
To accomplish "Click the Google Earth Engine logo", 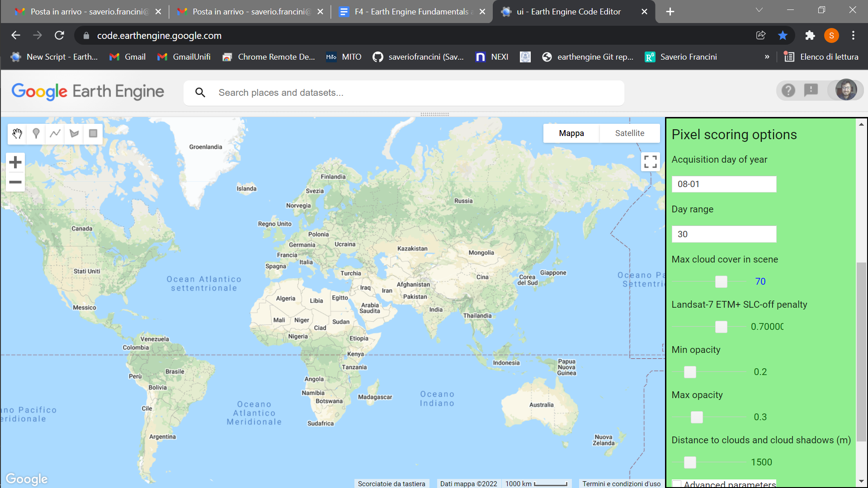I will tap(88, 91).
